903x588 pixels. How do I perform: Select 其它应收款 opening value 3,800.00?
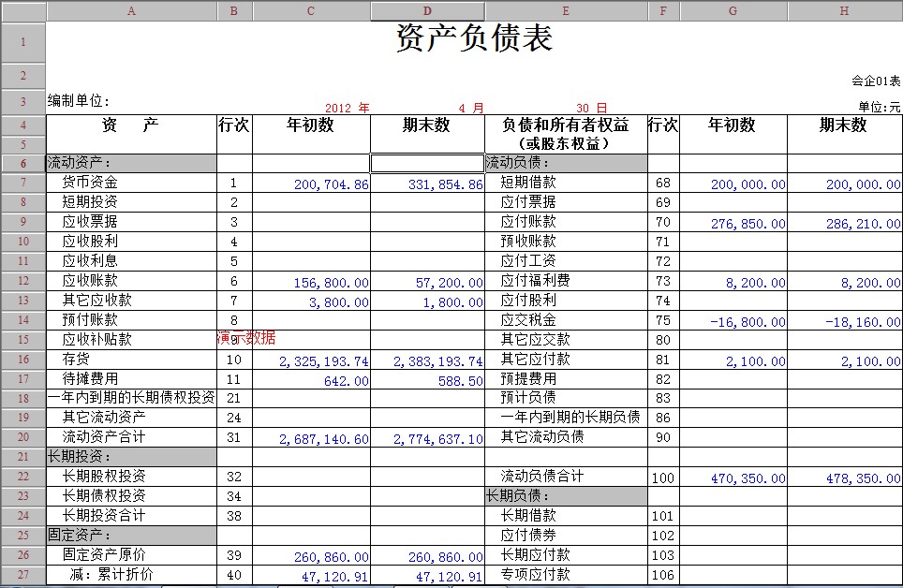coord(339,302)
